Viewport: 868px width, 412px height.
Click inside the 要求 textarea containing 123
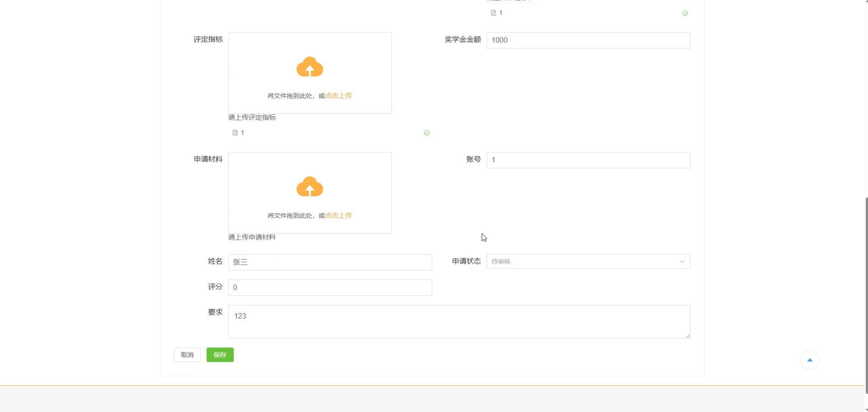pyautogui.click(x=459, y=321)
